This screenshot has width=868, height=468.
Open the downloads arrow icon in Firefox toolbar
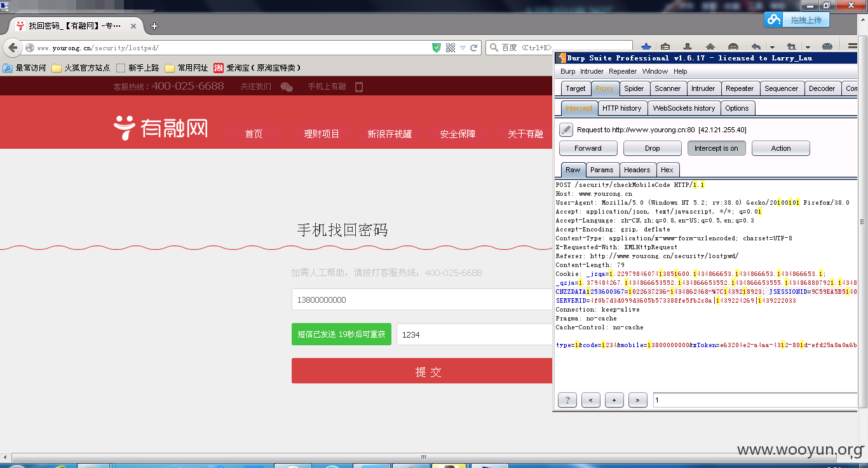pyautogui.click(x=687, y=48)
